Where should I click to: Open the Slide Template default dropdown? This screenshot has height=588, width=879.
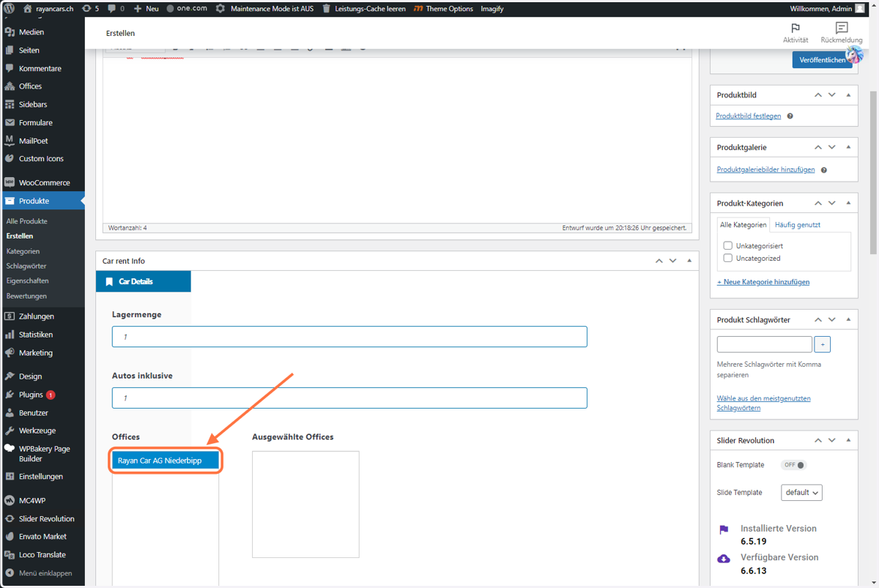pos(801,493)
